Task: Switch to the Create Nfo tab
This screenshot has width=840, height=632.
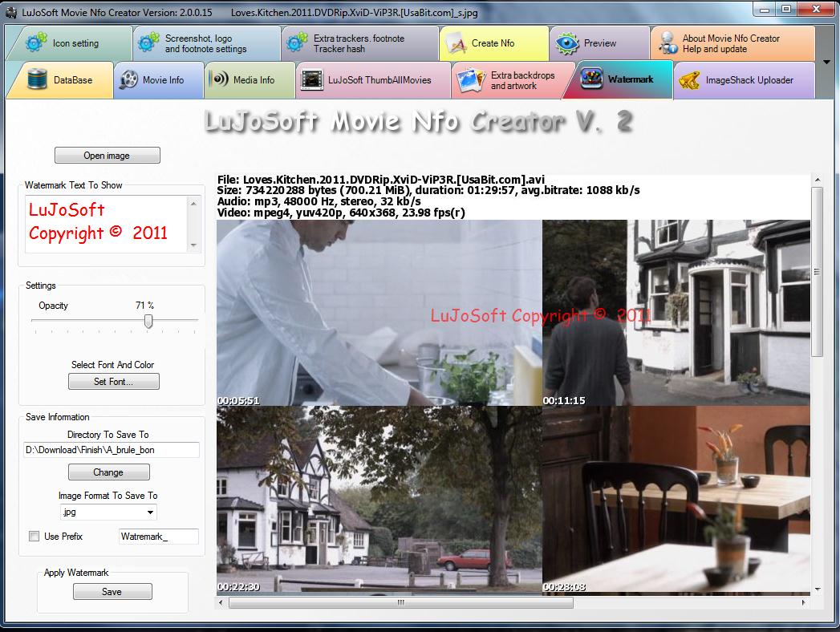Action: pyautogui.click(x=494, y=43)
